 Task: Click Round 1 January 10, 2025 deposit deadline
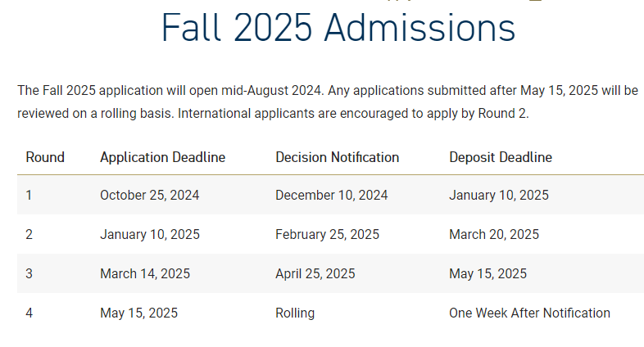pyautogui.click(x=499, y=195)
